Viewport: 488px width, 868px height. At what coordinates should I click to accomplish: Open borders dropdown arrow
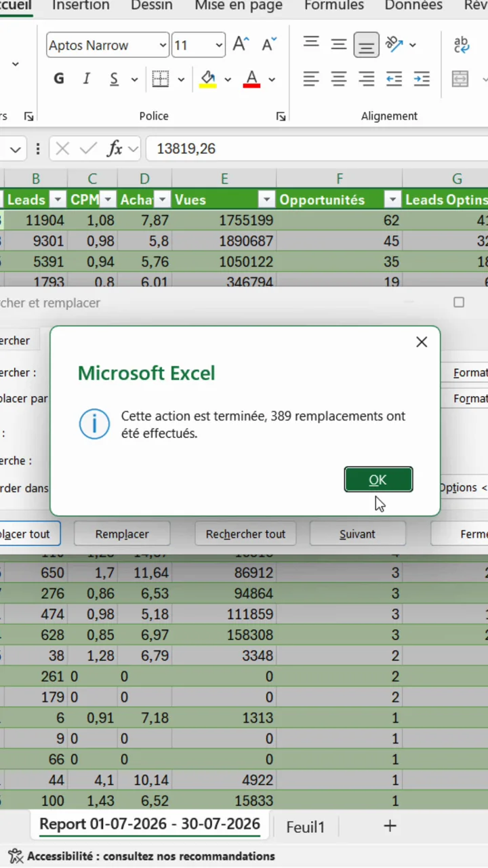[x=181, y=79]
